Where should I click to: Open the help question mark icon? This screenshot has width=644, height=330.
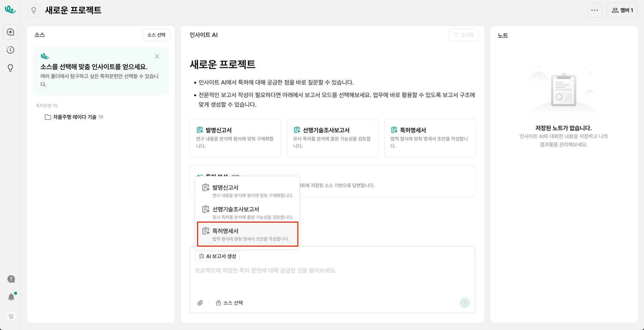point(11,279)
